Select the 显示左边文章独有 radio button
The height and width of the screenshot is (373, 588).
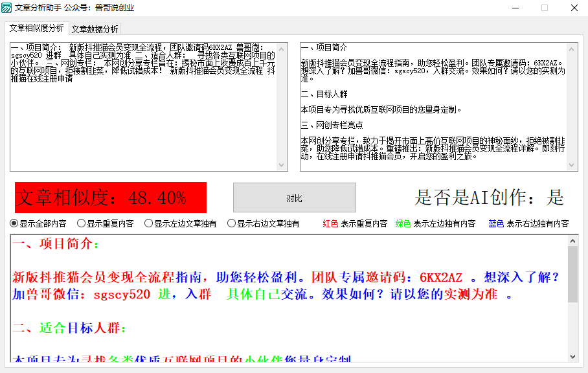click(147, 223)
